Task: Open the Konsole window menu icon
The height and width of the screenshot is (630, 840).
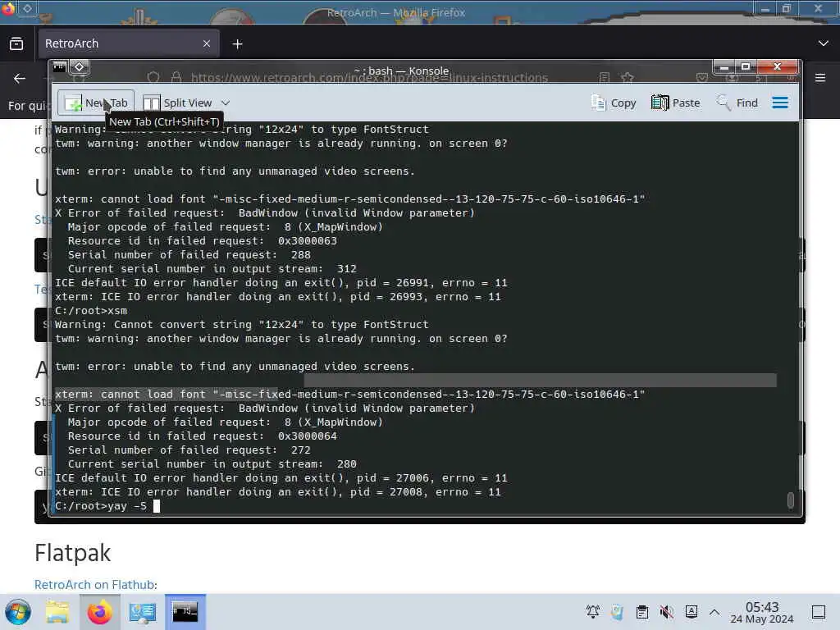Action: click(x=59, y=67)
